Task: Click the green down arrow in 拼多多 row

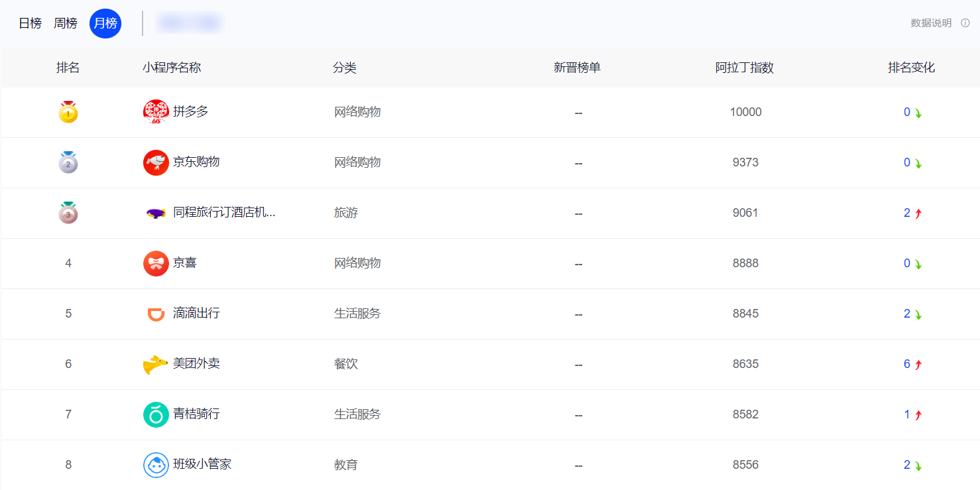Action: pyautogui.click(x=918, y=113)
